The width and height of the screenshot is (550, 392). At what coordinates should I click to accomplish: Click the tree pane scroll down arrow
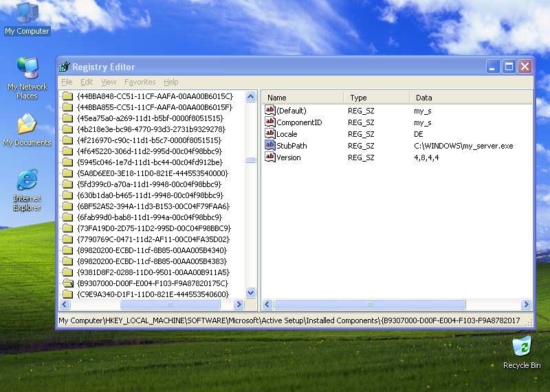(250, 292)
